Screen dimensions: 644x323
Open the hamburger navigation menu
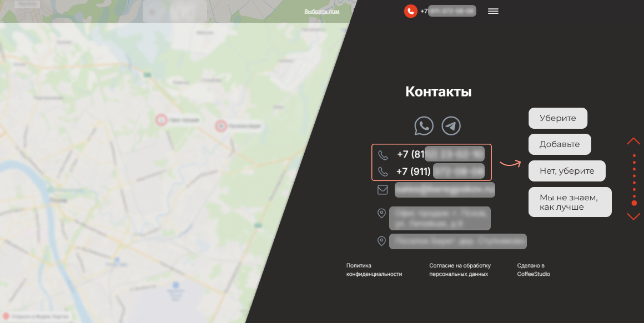point(493,11)
